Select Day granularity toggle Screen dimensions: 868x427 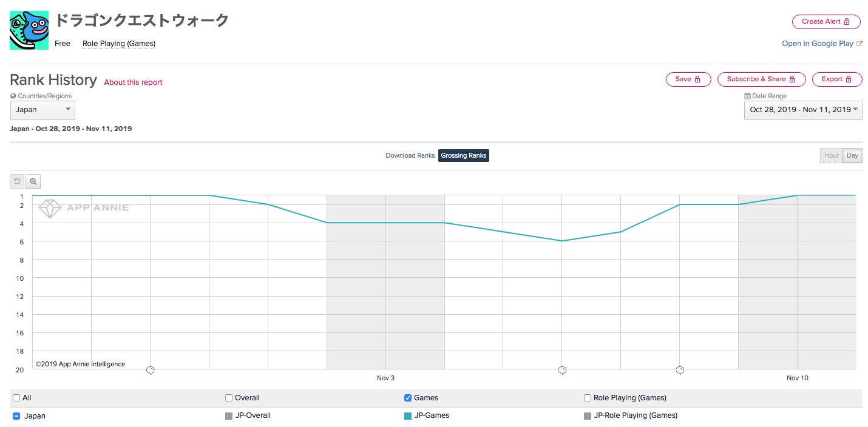(x=852, y=156)
